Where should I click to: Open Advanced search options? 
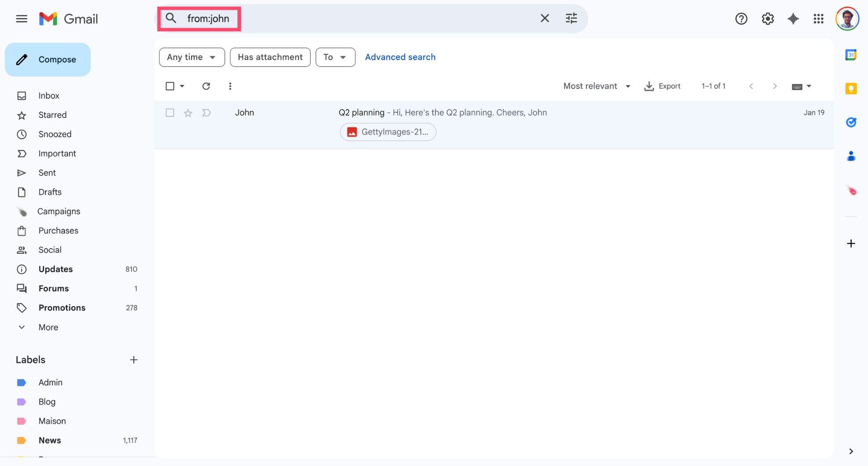pos(400,57)
